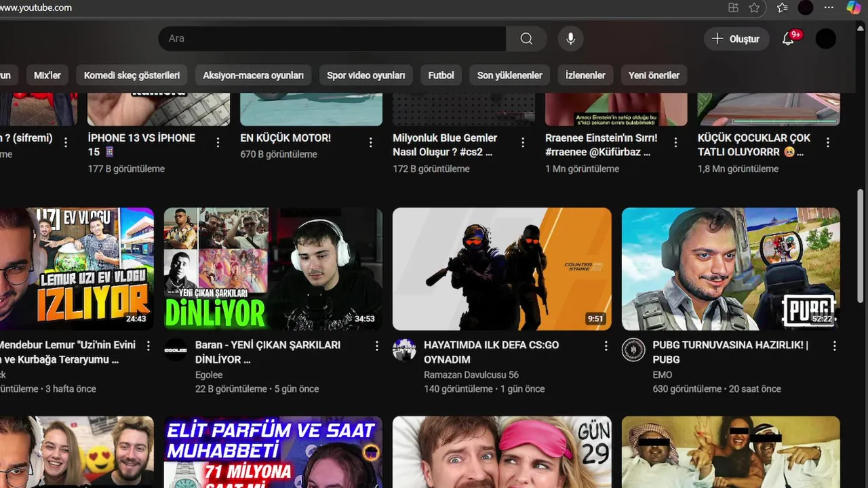Screen dimensions: 868x488
Task: Open the Egolee channel name link
Action: 209,375
